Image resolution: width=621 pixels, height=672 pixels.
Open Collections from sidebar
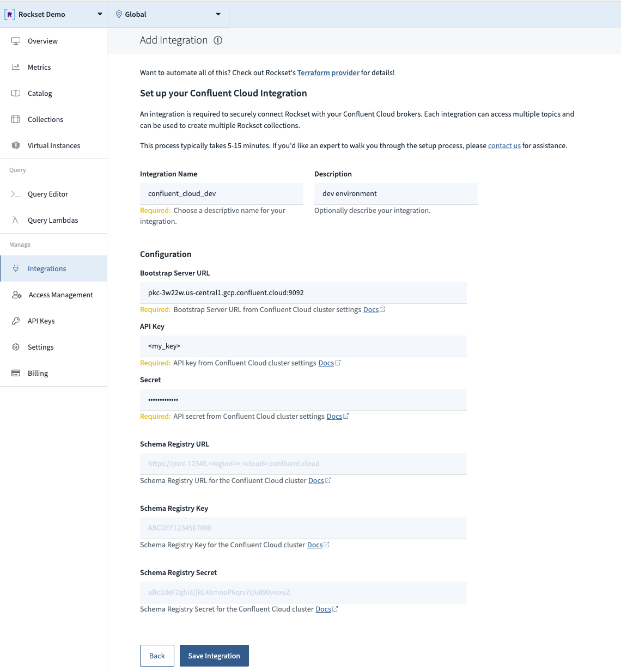point(53,119)
